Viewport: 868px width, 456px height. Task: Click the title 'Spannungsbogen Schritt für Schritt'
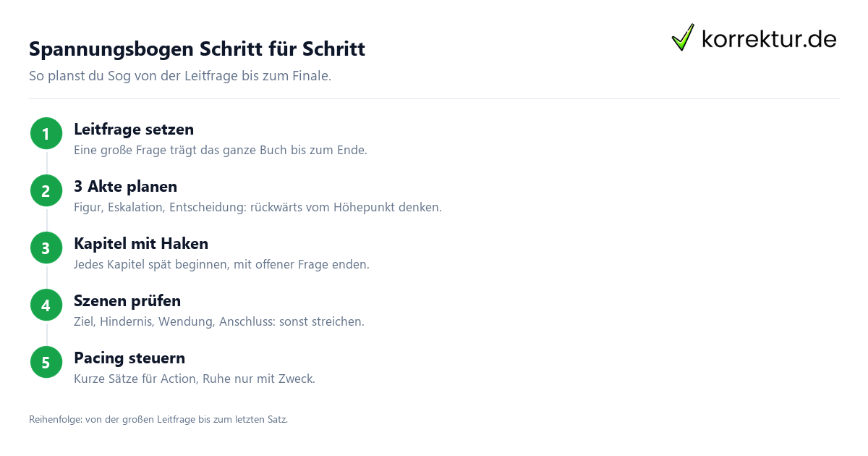pos(197,49)
